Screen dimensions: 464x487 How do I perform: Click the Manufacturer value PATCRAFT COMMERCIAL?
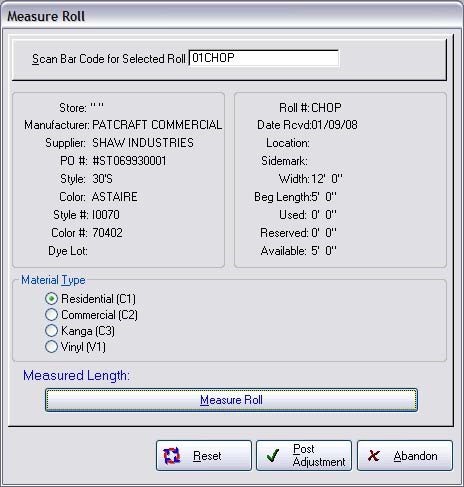[157, 125]
